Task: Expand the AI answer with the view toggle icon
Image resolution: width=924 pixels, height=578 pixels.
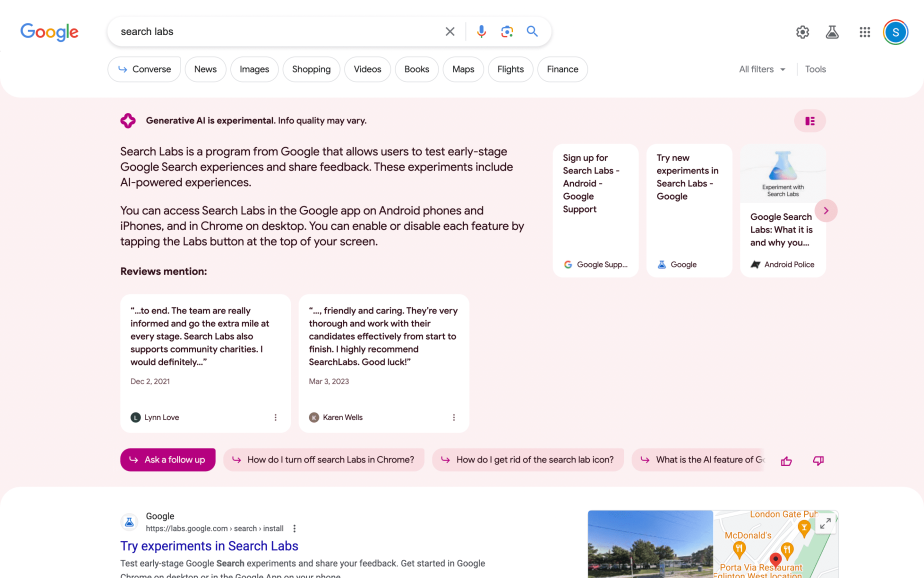Action: coord(809,120)
